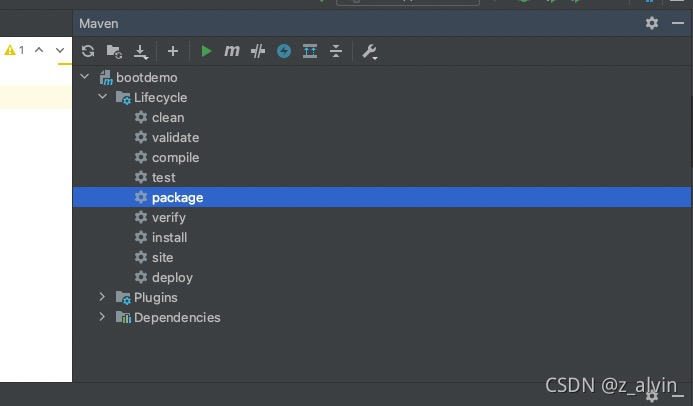Click the Maven panel title
The height and width of the screenshot is (406, 693).
(99, 23)
